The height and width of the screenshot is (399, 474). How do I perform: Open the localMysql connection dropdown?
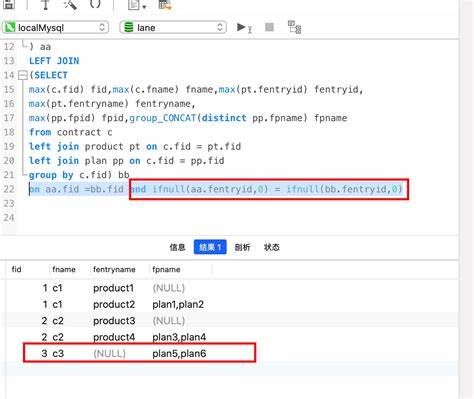56,27
